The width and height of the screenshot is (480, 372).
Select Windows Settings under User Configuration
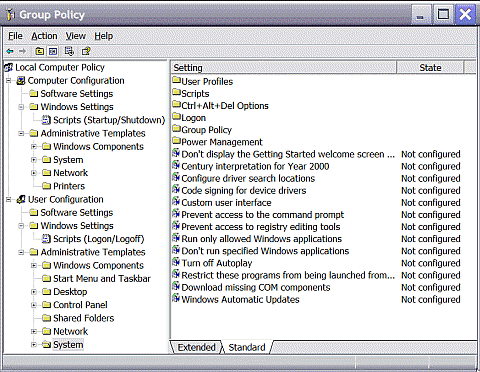[x=77, y=226]
